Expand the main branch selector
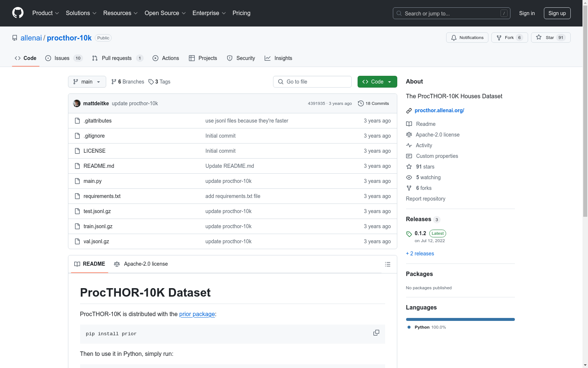This screenshot has width=588, height=368. (x=87, y=82)
